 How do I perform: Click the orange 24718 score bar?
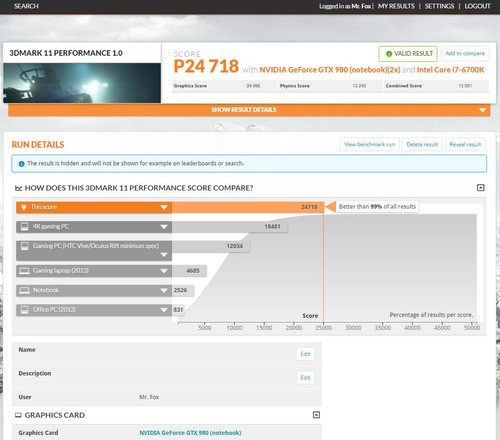click(248, 207)
